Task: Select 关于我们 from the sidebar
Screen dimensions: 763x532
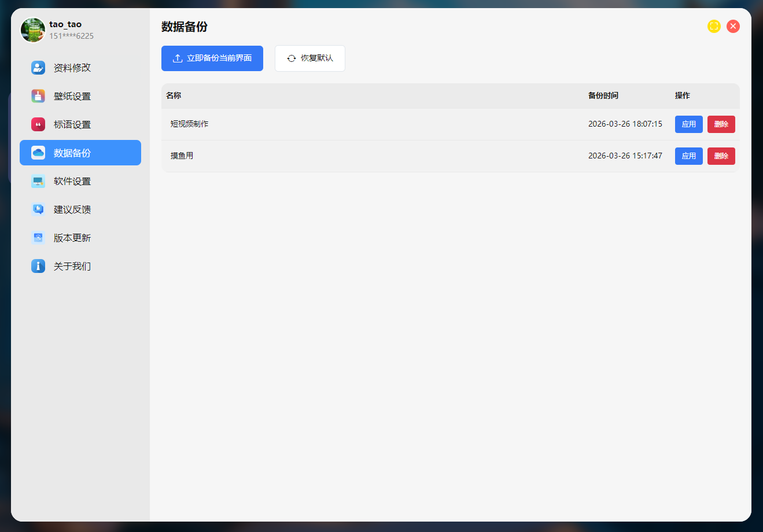Action: [72, 266]
